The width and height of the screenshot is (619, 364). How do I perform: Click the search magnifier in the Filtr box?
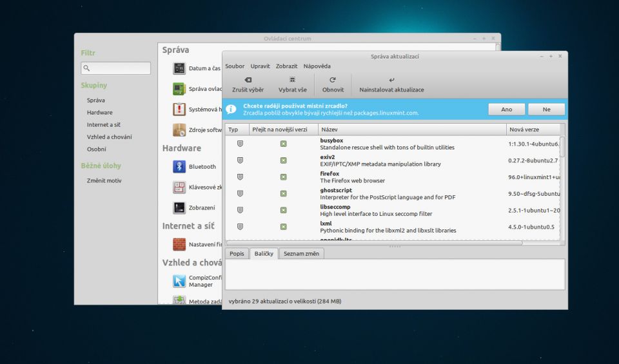click(x=87, y=68)
